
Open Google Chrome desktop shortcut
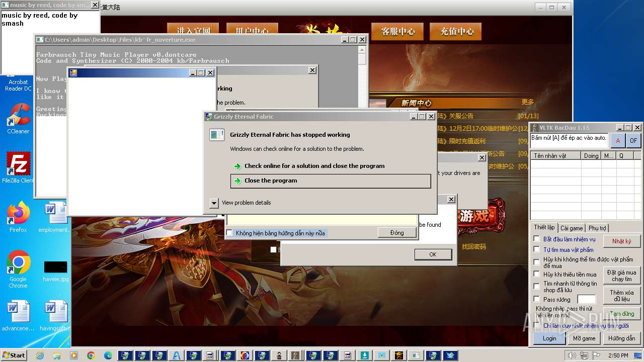[x=18, y=269]
